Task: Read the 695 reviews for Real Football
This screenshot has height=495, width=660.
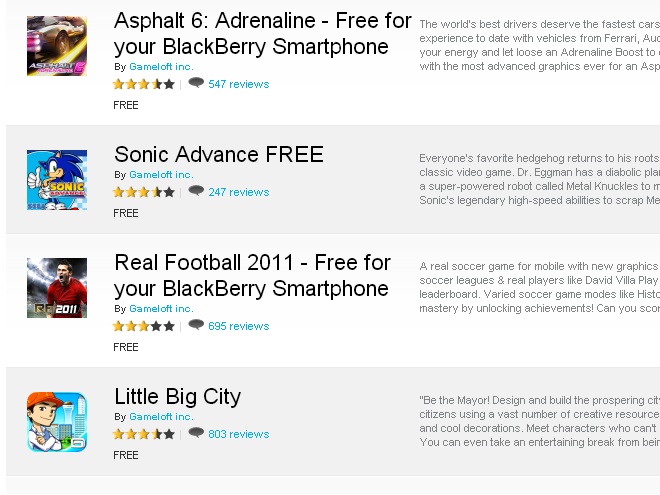Action: click(x=238, y=326)
